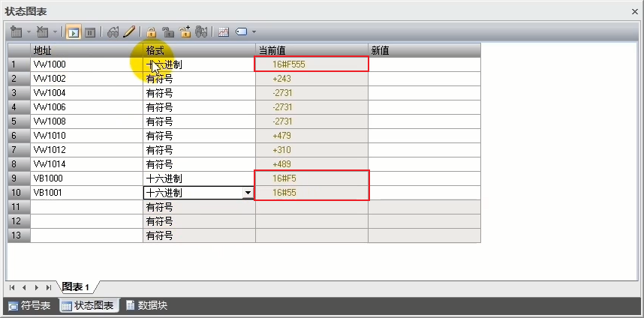644x318 pixels.
Task: Click the new value field for VW1010
Action: tap(424, 136)
